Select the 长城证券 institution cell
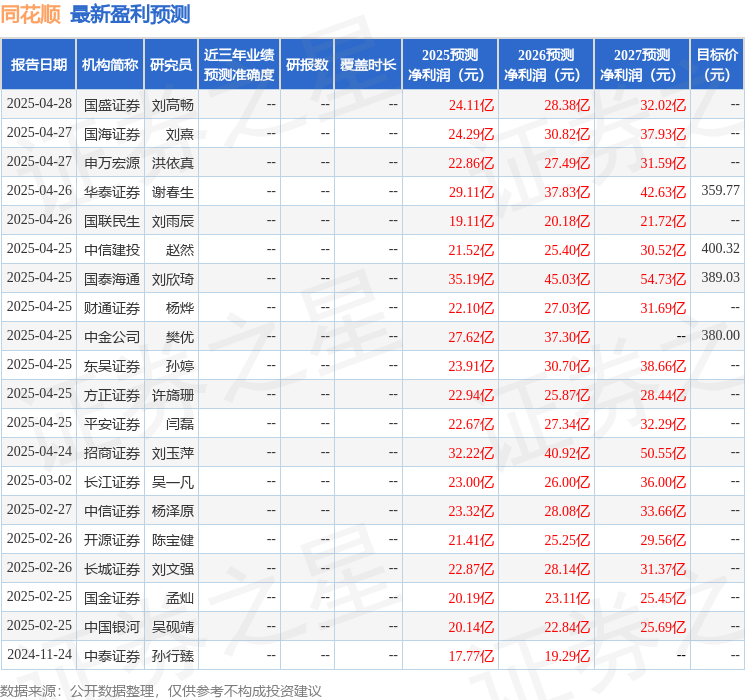The image size is (745, 700). [112, 569]
